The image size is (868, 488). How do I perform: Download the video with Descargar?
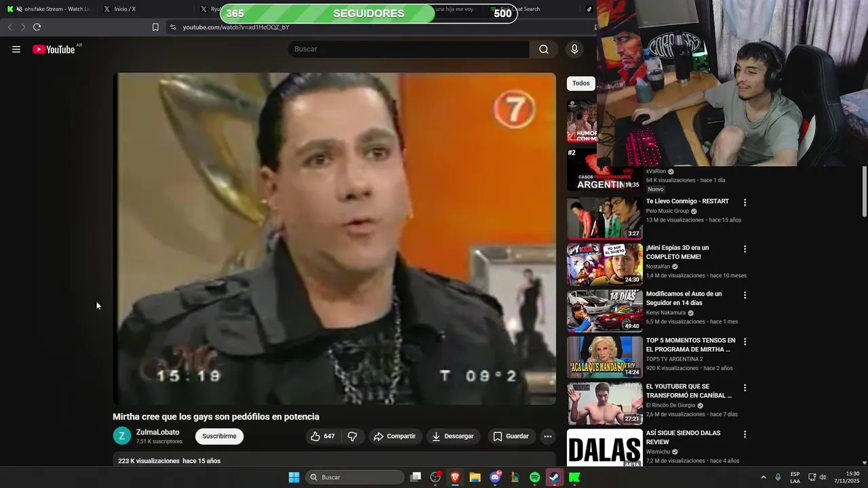click(x=453, y=436)
